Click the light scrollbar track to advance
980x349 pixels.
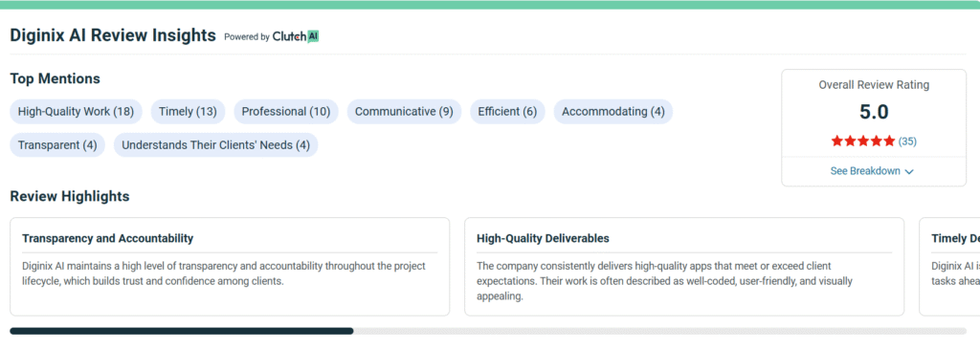pos(660,331)
